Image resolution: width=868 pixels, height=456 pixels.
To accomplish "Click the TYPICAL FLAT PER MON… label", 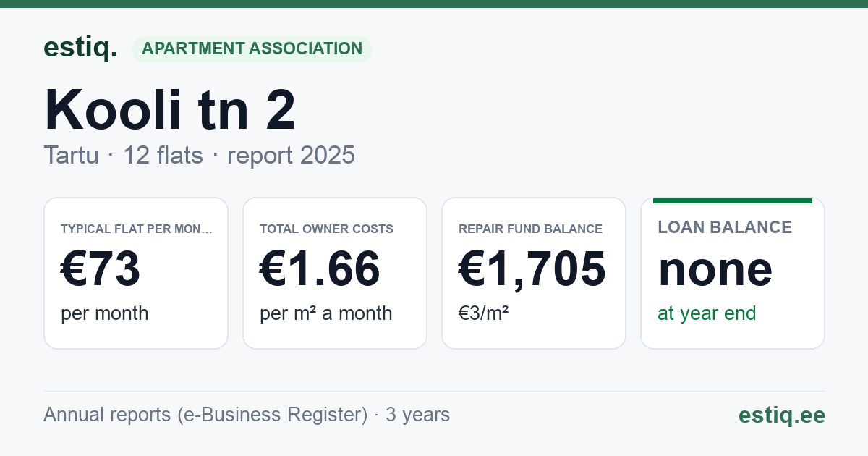I will tap(137, 229).
